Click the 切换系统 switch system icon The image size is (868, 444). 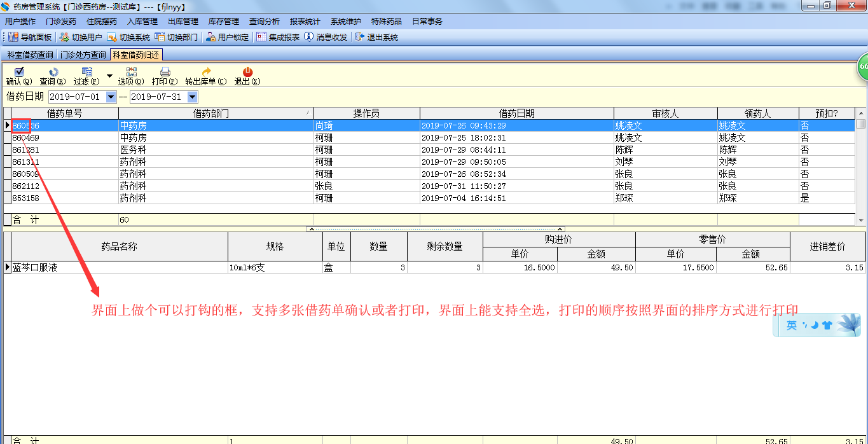(112, 37)
